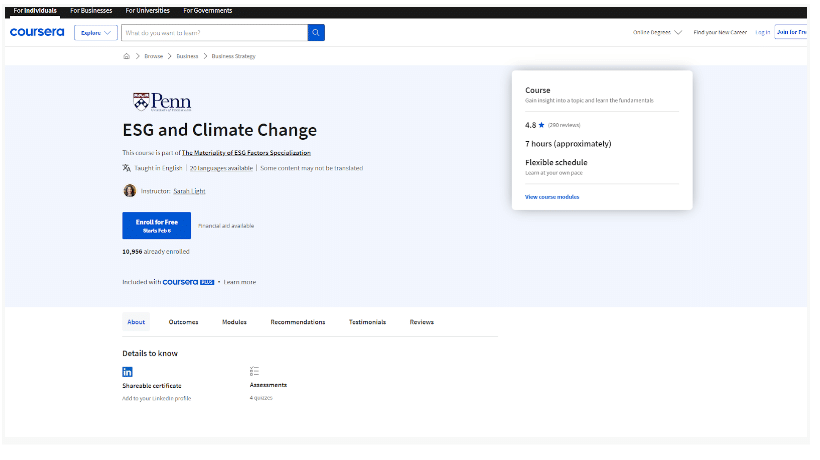Click the Enroll for Free button
The width and height of the screenshot is (820, 460).
coord(156,225)
